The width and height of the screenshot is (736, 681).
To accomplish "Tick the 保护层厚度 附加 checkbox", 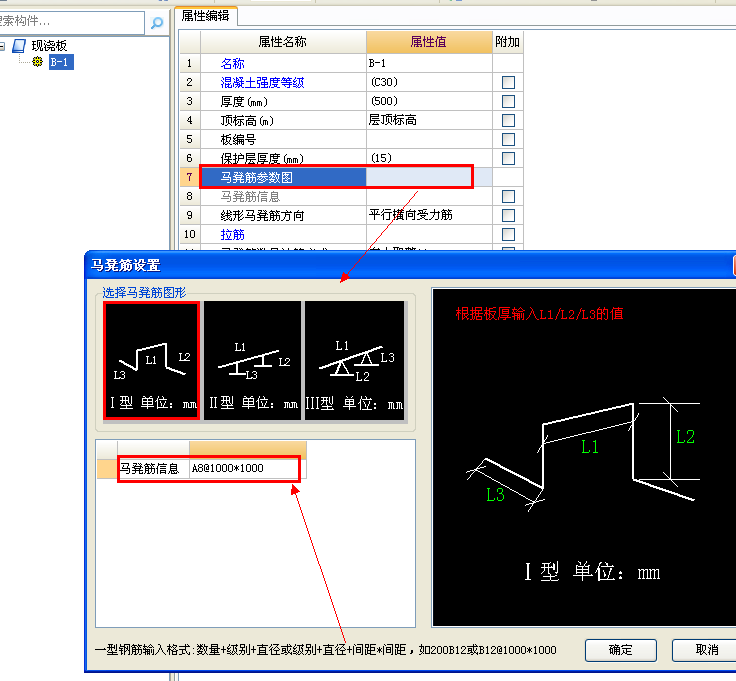I will click(x=508, y=158).
